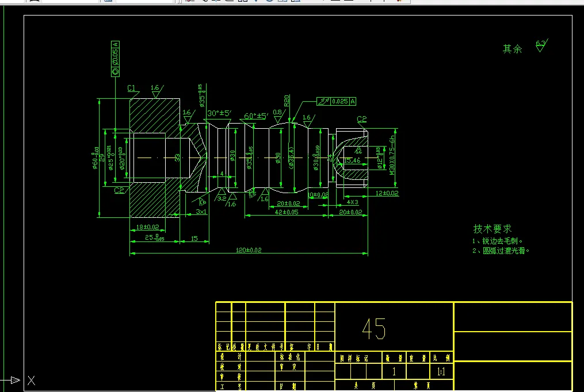Pick the ⌀50 diameter dimension
584x392 pixels.
point(278,158)
